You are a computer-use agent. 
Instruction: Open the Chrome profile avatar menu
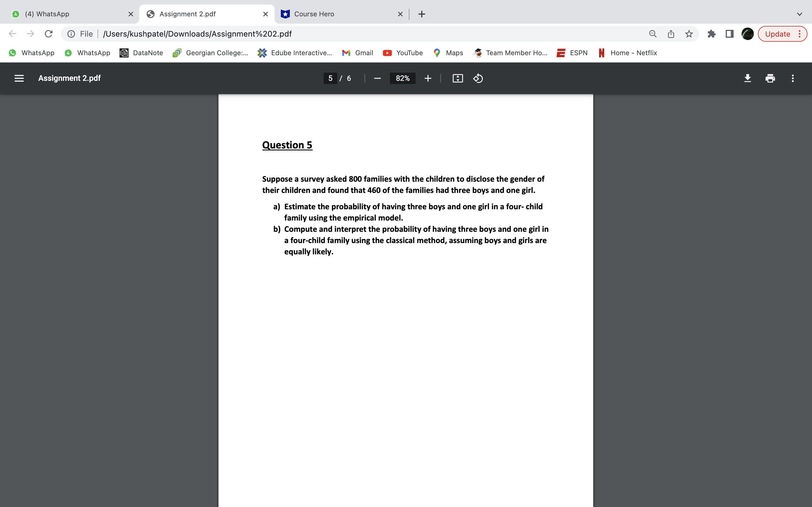click(x=748, y=34)
